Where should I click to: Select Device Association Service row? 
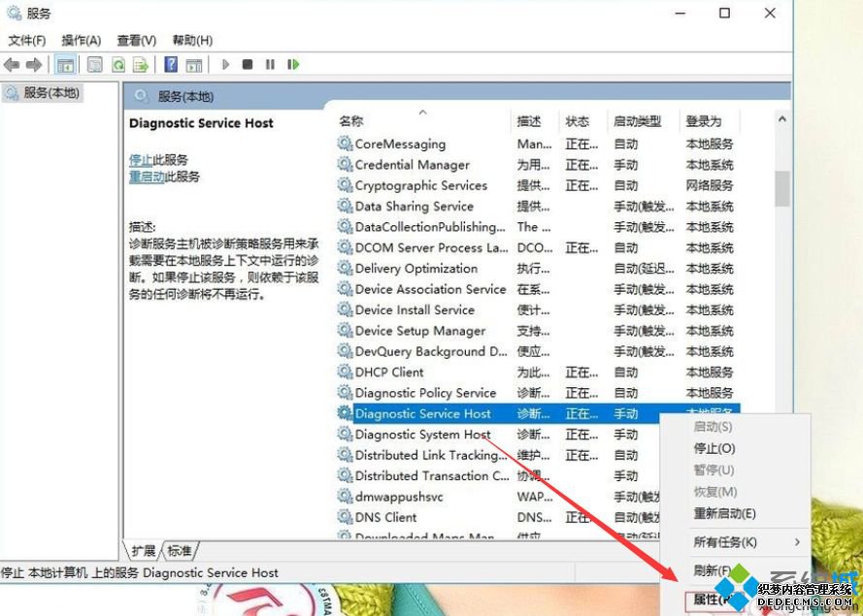(538, 289)
